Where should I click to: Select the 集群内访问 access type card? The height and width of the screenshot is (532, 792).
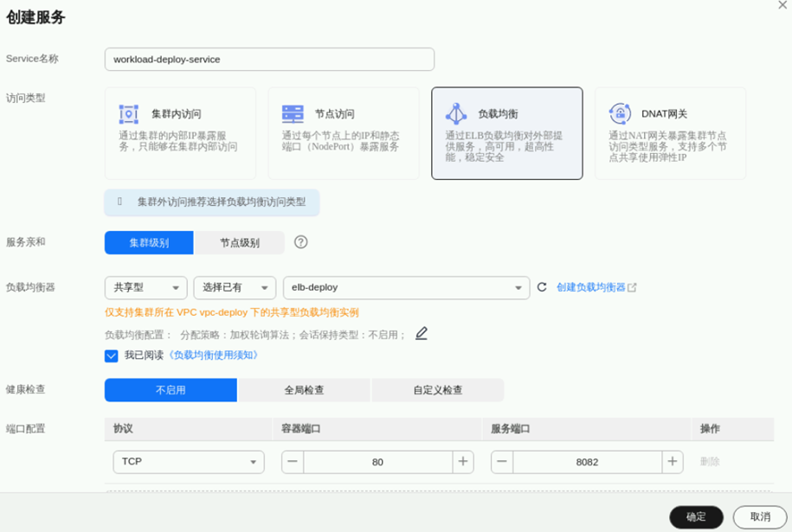point(180,132)
